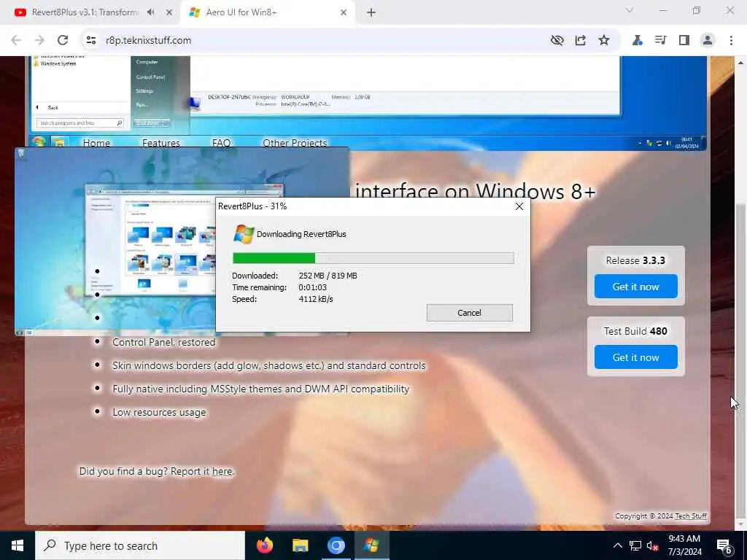747x560 pixels.
Task: Follow the 'here' bug report link
Action: (x=222, y=472)
